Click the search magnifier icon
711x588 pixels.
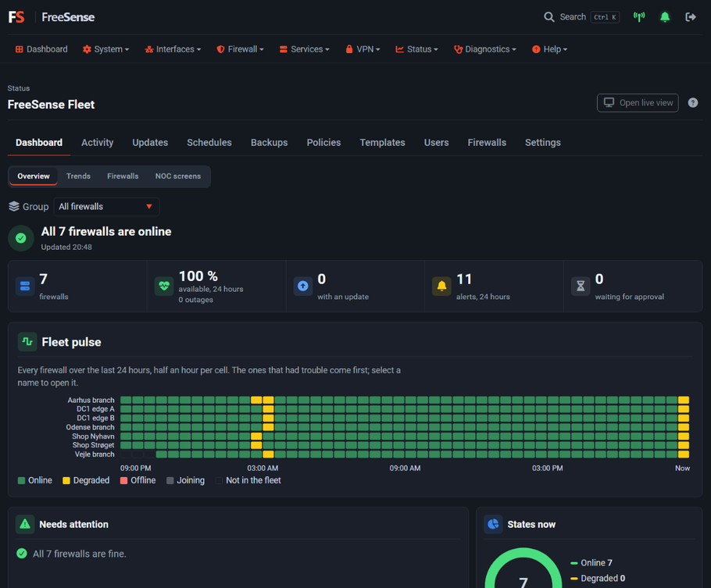coord(548,17)
